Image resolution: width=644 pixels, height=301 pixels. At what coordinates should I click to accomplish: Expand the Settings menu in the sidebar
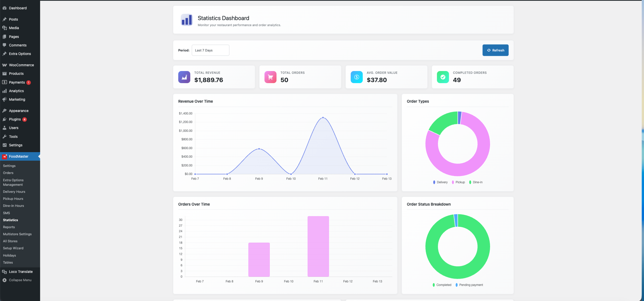16,145
